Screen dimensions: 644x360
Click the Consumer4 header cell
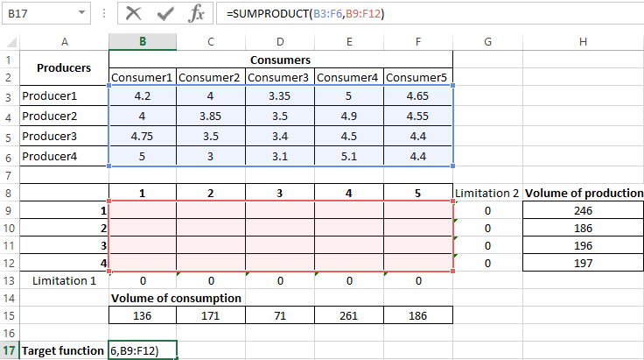click(x=349, y=77)
